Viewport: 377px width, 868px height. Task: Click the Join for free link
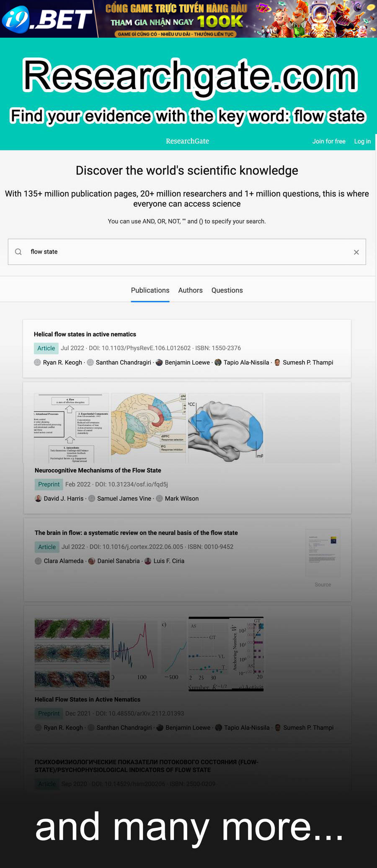tap(329, 141)
